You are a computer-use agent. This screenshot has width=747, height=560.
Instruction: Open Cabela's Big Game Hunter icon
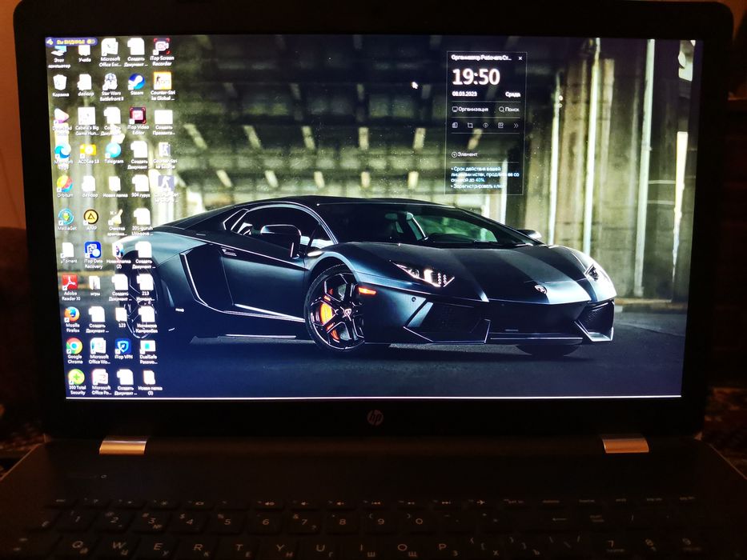[86, 121]
